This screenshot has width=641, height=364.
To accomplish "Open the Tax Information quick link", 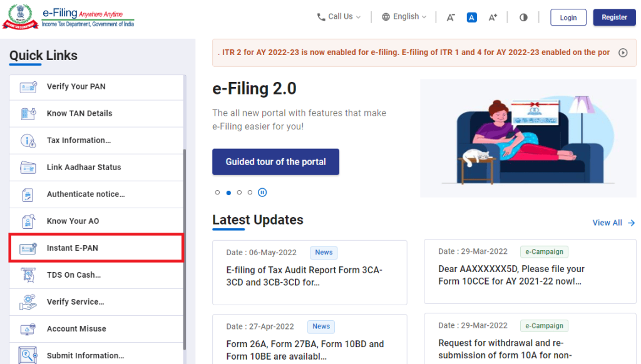I will [96, 141].
